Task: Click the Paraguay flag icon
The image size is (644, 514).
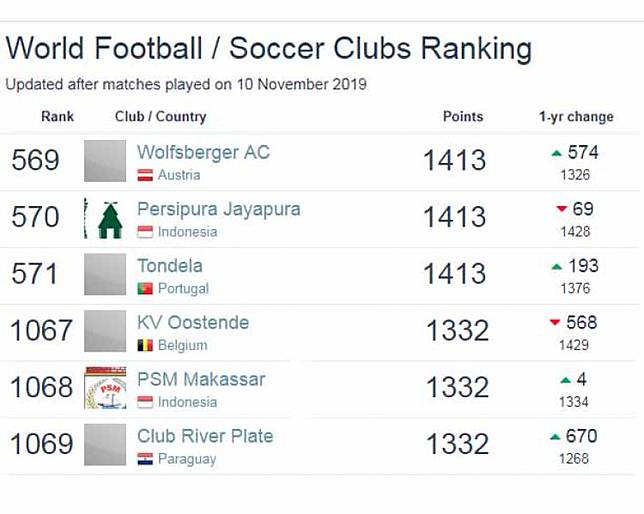Action: [145, 459]
